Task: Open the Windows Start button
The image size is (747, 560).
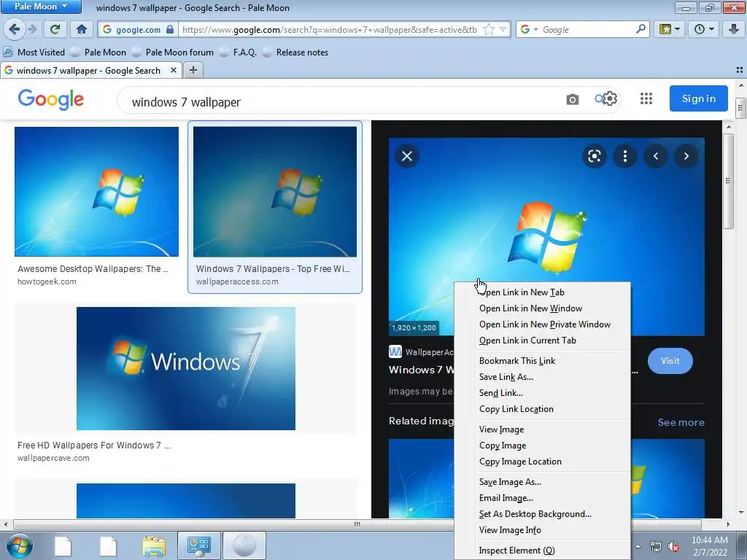Action: point(20,545)
